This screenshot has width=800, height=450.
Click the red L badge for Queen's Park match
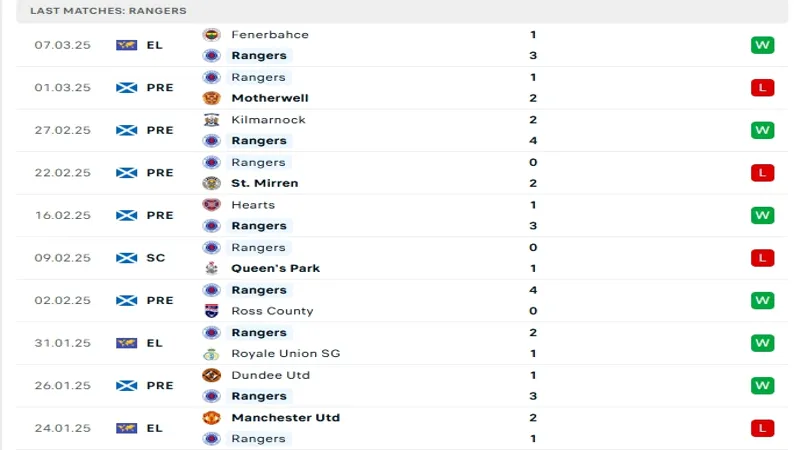(x=763, y=258)
